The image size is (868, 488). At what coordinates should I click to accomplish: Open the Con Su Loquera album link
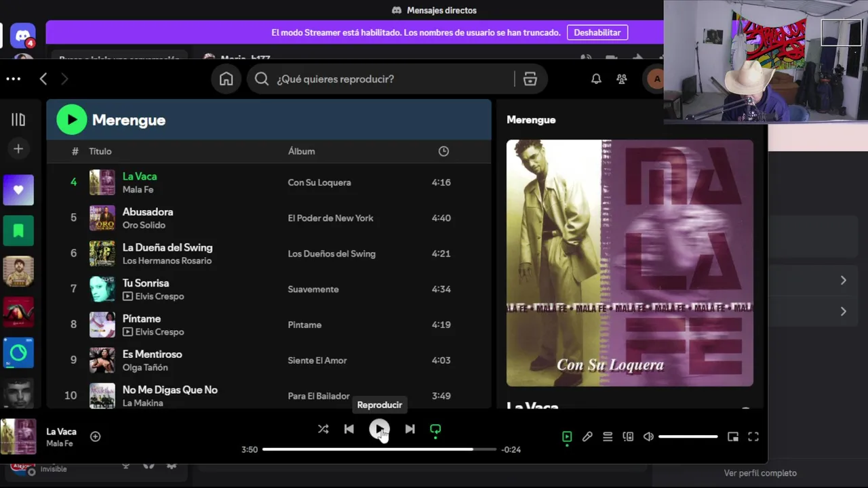tap(319, 182)
